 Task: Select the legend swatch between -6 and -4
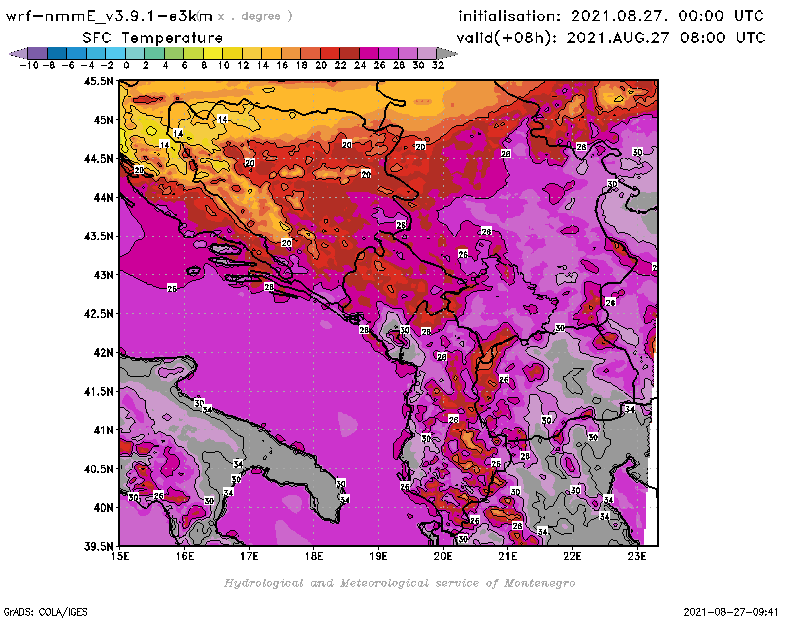[x=77, y=53]
